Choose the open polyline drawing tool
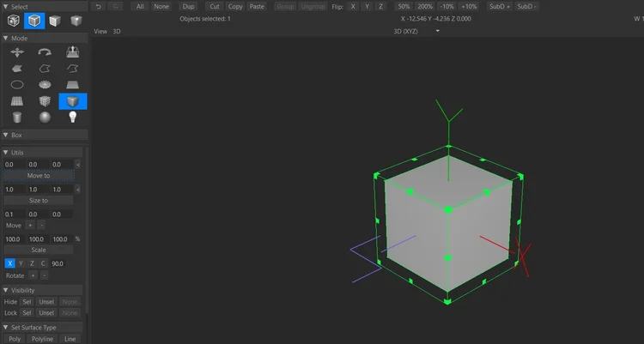The image size is (644, 344). tap(73, 69)
